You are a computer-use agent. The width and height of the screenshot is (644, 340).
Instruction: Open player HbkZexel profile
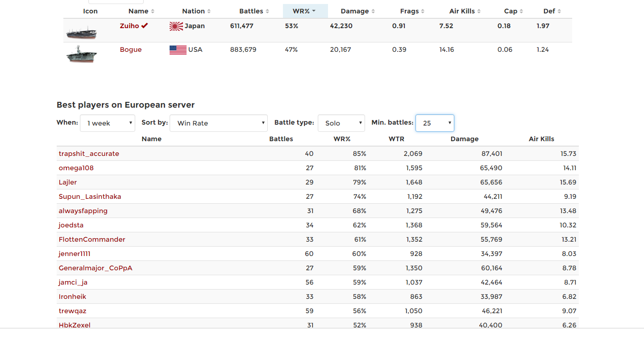click(75, 325)
